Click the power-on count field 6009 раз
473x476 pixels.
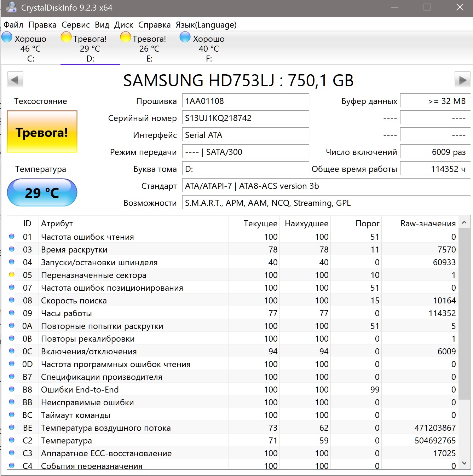coord(435,152)
